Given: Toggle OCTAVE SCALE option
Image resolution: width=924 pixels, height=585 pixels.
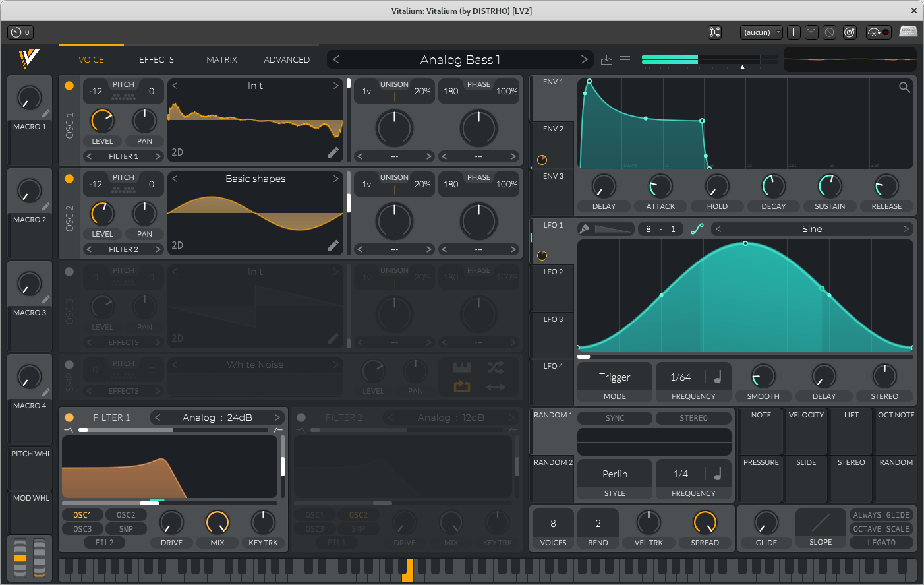Looking at the screenshot, I should coord(881,529).
